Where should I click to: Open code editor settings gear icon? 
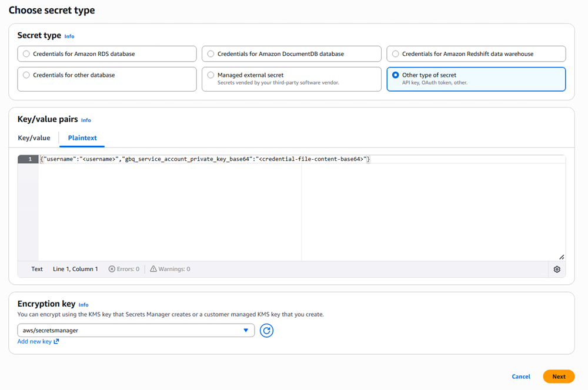click(557, 270)
